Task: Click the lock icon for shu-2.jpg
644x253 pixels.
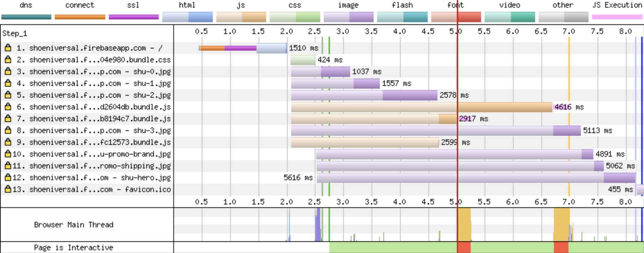Action: 8,95
